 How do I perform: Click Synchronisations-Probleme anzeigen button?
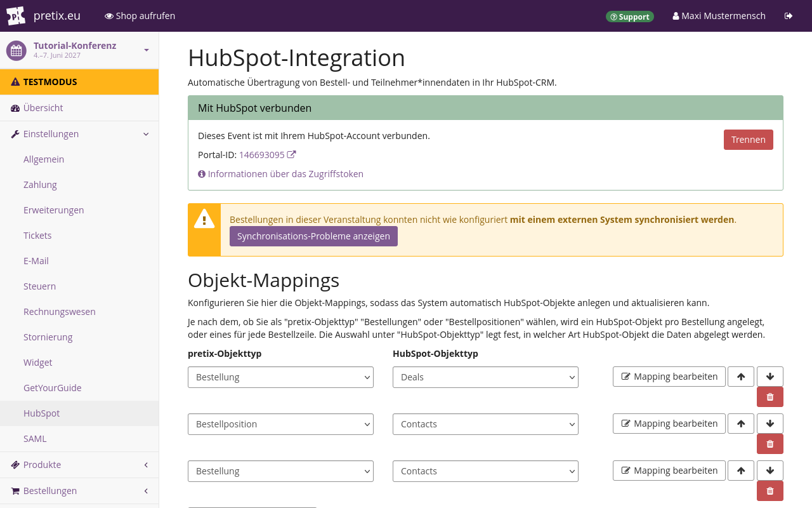313,236
